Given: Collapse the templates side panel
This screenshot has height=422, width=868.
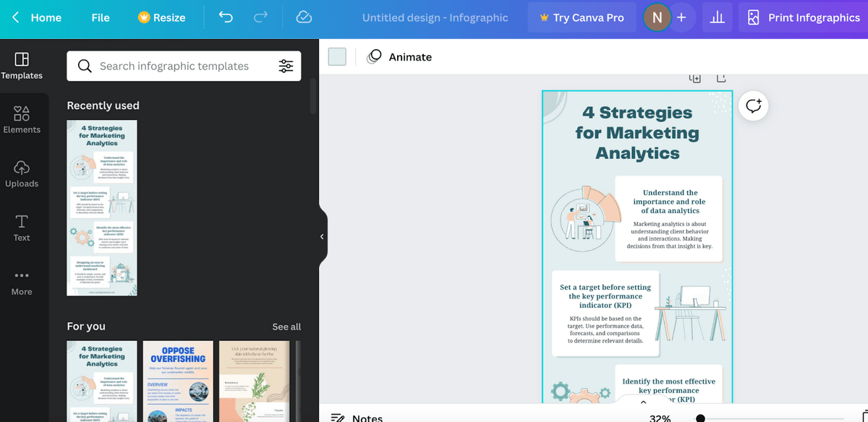Looking at the screenshot, I should [x=322, y=236].
